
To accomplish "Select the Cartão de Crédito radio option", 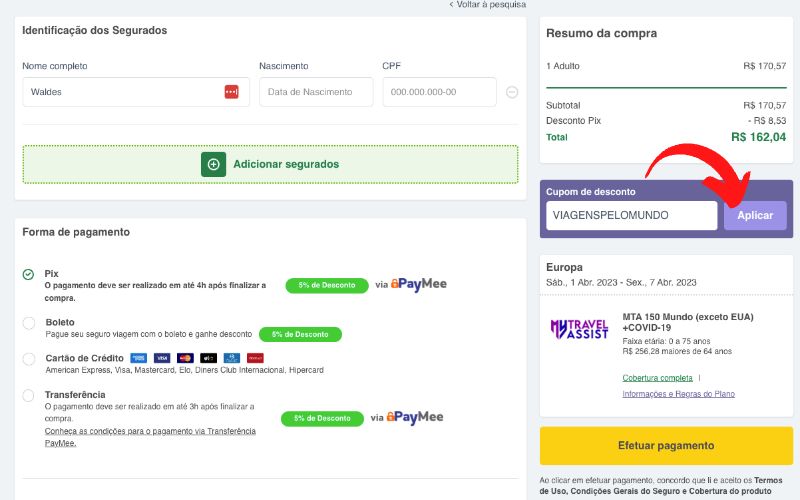I will pos(29,359).
